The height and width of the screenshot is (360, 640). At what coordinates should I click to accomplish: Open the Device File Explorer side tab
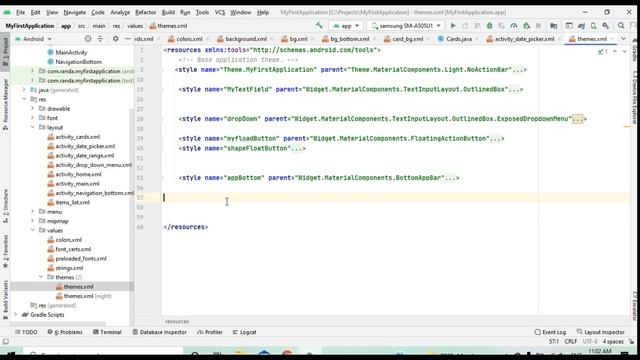click(635, 98)
